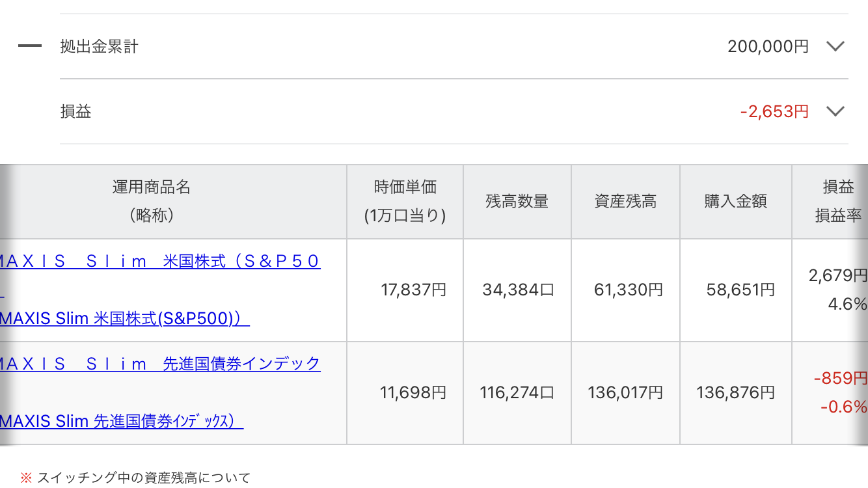Expand the 損益 chevron arrow

[835, 111]
